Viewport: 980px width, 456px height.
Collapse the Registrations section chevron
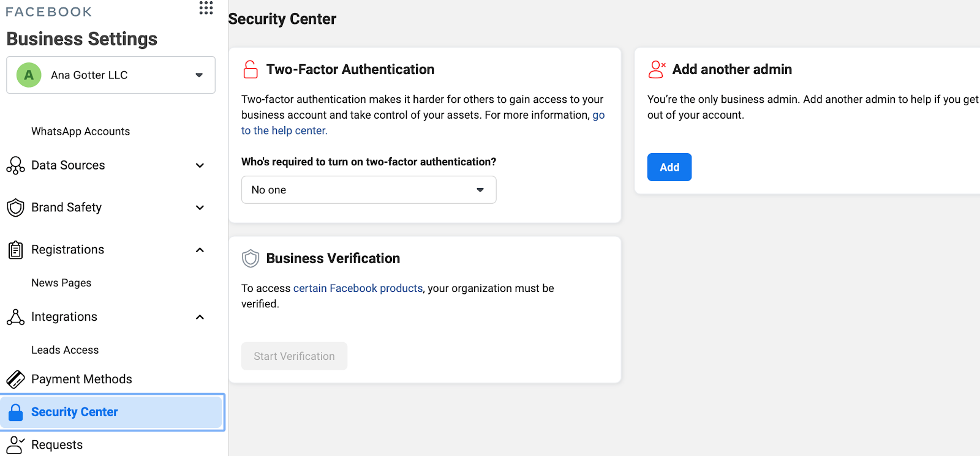[x=200, y=250]
